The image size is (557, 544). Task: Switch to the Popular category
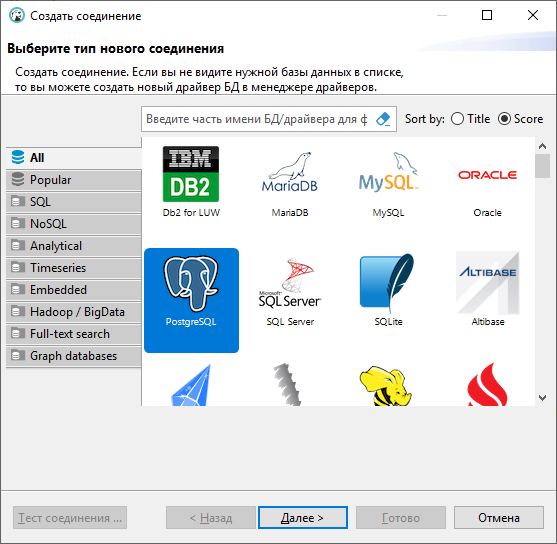[74, 180]
